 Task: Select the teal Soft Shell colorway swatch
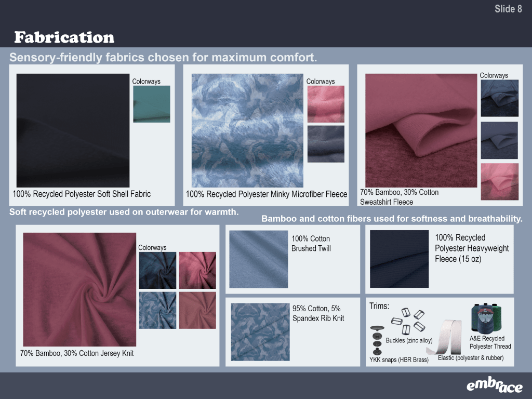point(151,104)
